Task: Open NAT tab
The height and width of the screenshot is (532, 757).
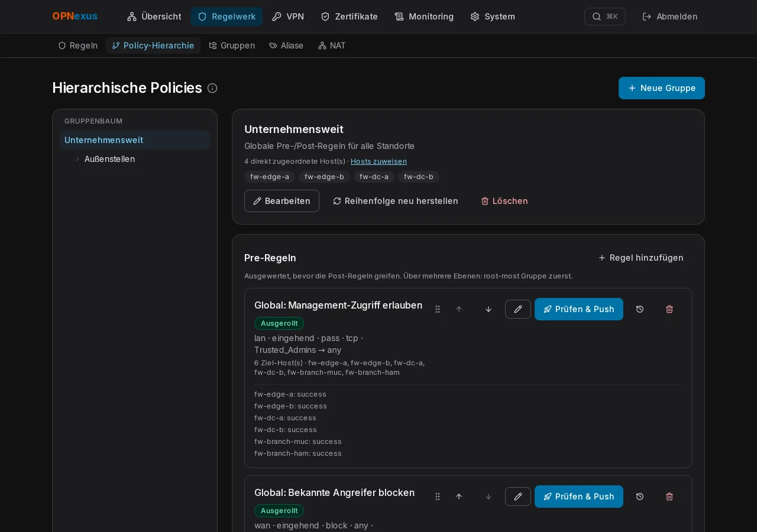Action: click(332, 46)
